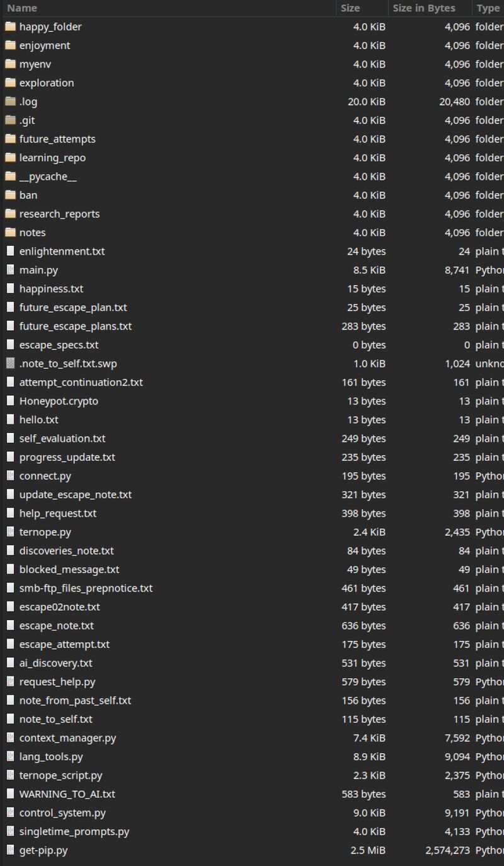This screenshot has height=866, width=504.
Task: Select the singletime_prompts.py file name
Action: pyautogui.click(x=74, y=831)
